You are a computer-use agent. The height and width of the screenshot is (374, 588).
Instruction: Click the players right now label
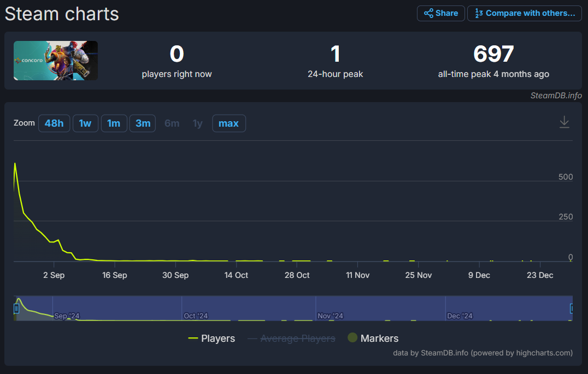[177, 74]
